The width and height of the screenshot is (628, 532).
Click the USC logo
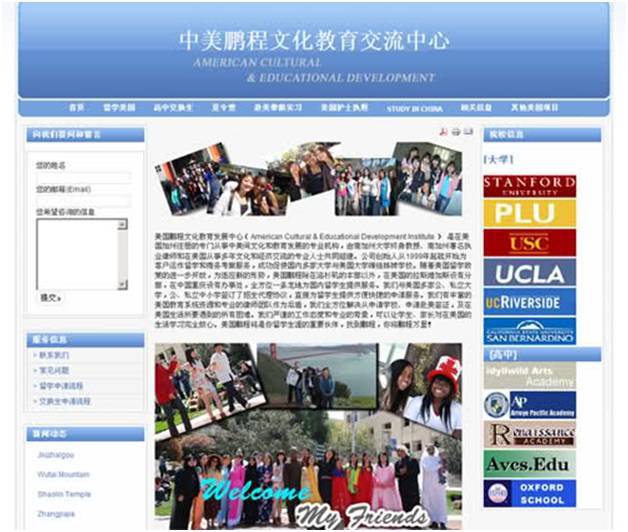[529, 243]
